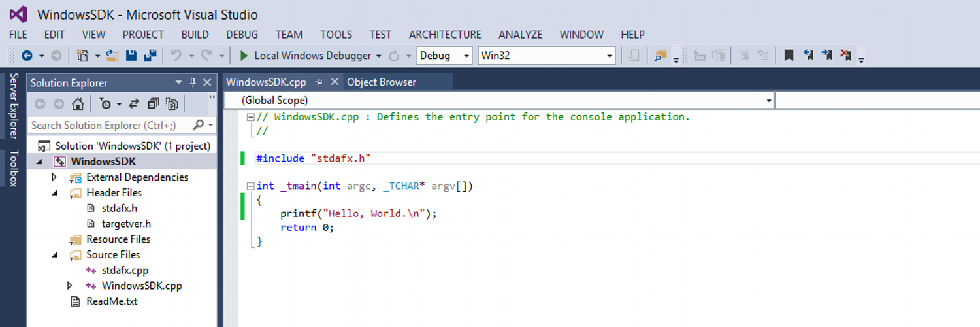
Task: Clear all bookmarks red X icon
Action: [x=846, y=56]
